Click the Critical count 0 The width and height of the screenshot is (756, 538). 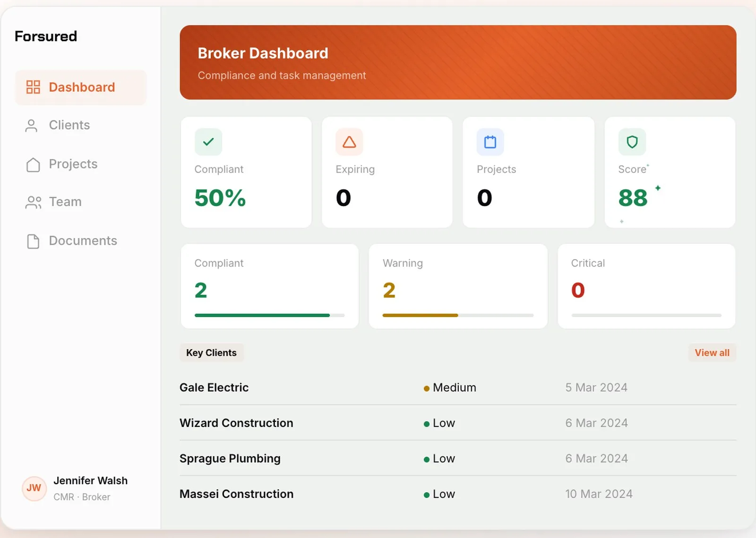click(578, 290)
